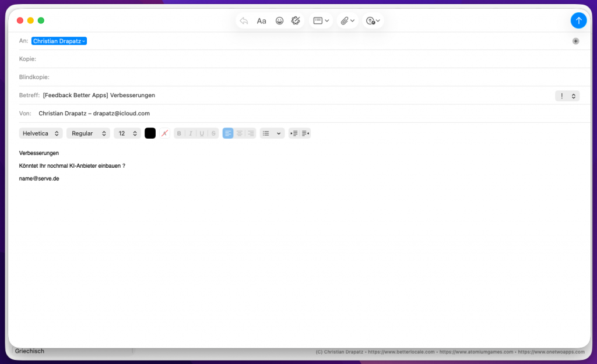Open the emoji picker smiley icon
597x364 pixels.
[x=279, y=21]
